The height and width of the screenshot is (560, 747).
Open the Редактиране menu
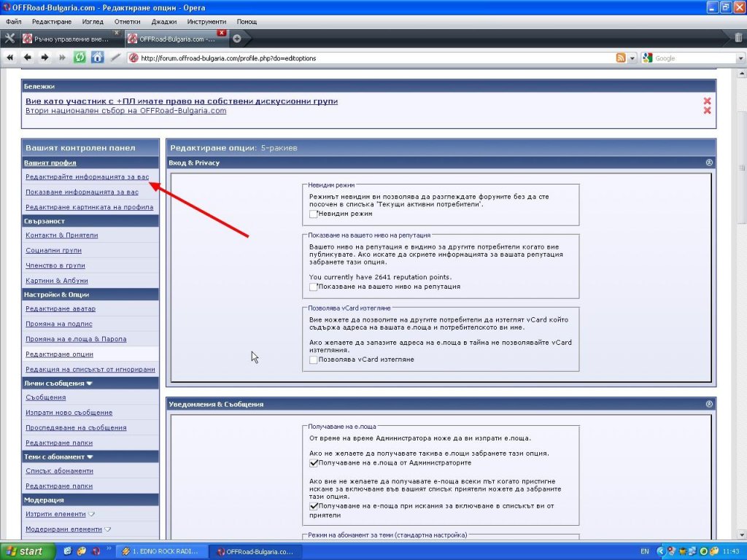click(52, 21)
